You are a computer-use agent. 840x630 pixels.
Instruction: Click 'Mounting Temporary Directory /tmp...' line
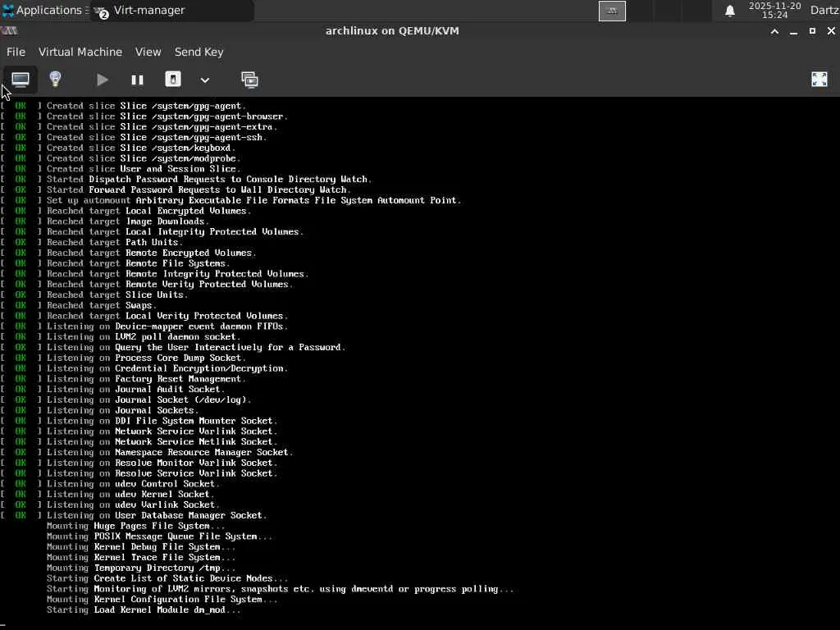point(141,568)
